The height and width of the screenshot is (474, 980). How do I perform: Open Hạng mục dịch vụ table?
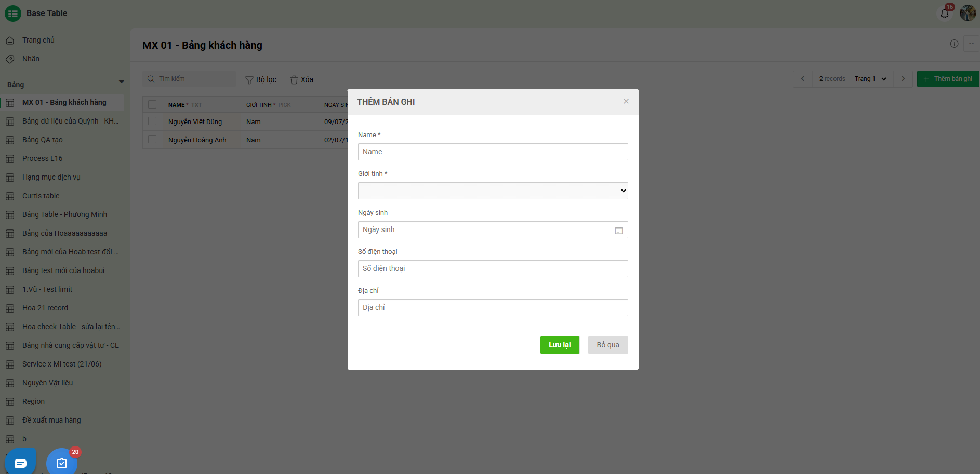tap(51, 177)
